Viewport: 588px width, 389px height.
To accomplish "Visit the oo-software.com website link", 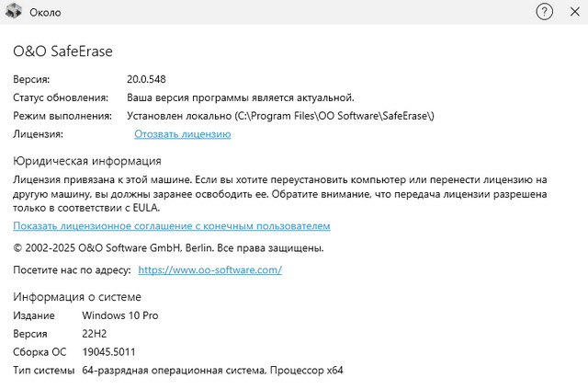I will click(209, 270).
